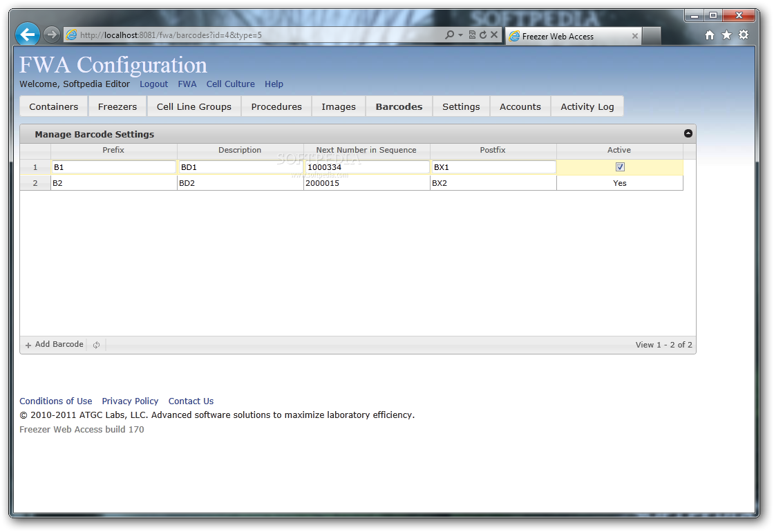Click the stop loading X icon
The height and width of the screenshot is (532, 774).
(x=494, y=35)
